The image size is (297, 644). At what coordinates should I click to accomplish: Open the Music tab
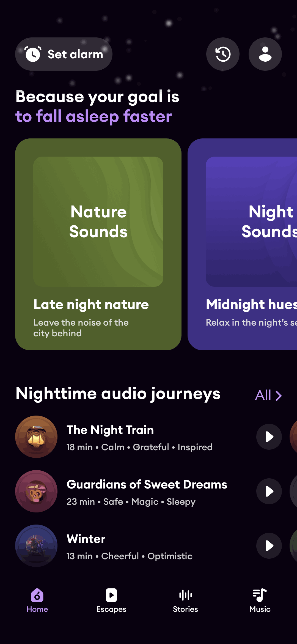pos(260,601)
